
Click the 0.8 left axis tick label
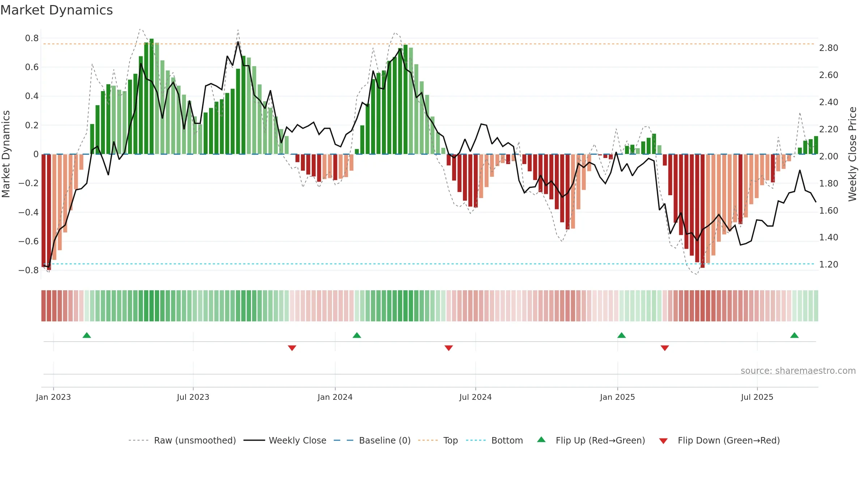point(32,38)
